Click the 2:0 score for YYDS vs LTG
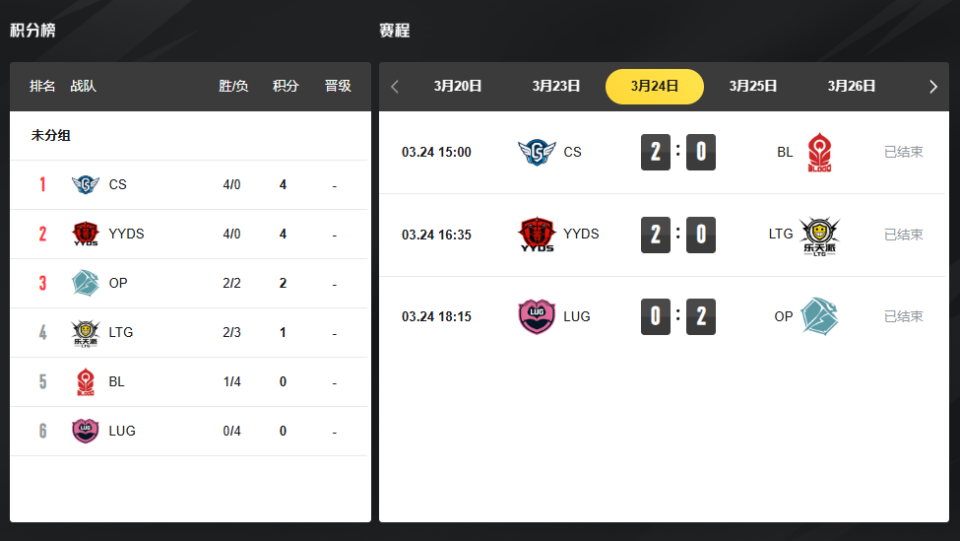Viewport: 960px width, 541px height. (x=678, y=235)
